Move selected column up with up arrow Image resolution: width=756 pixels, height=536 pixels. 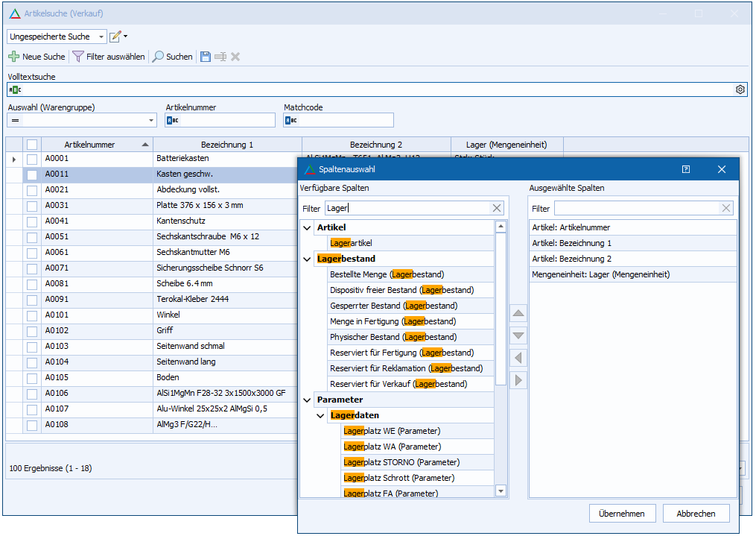[518, 313]
